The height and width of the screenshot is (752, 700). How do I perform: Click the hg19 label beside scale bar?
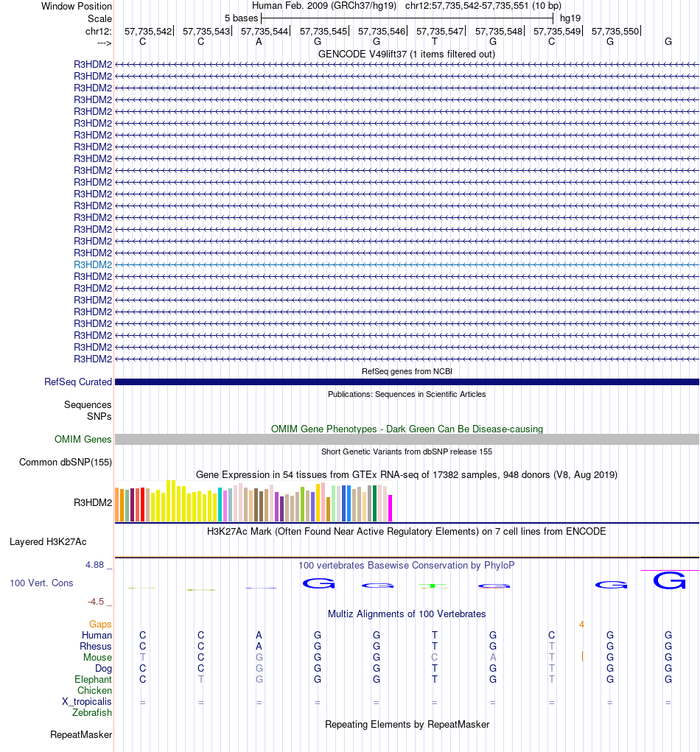570,18
